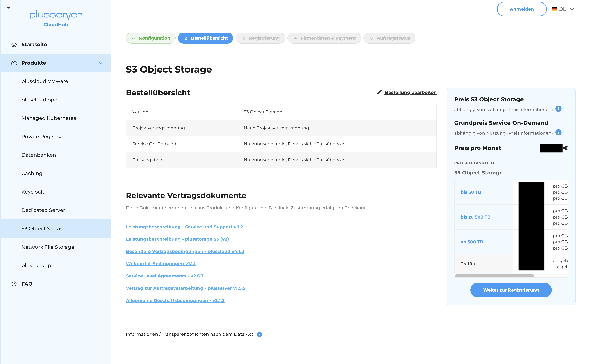590x364 pixels.
Task: Open Allgemeine Geschäftsbedingungen - v3.1.3
Action: [x=175, y=300]
